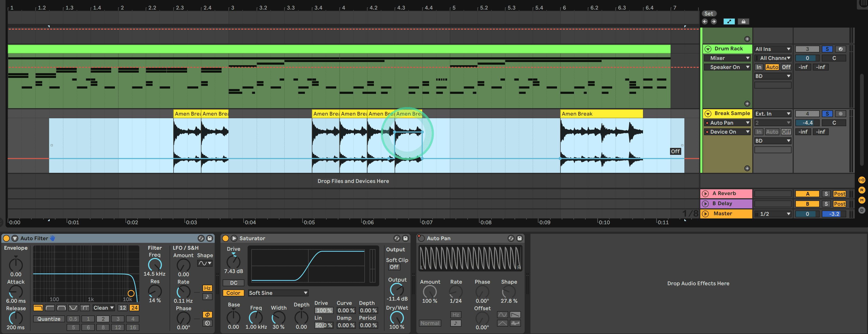
Task: Arm the Break Sample track
Action: pyautogui.click(x=840, y=114)
